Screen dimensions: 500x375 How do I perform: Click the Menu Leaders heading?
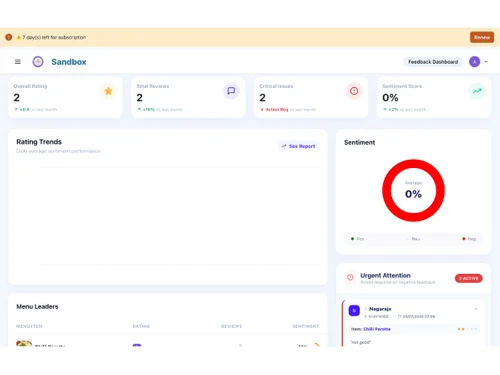click(x=37, y=306)
